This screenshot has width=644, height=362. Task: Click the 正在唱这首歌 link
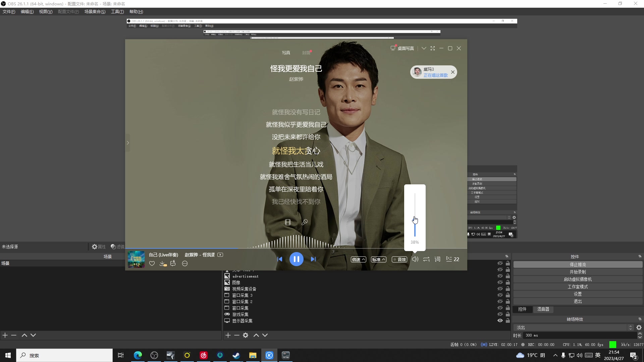point(435,75)
